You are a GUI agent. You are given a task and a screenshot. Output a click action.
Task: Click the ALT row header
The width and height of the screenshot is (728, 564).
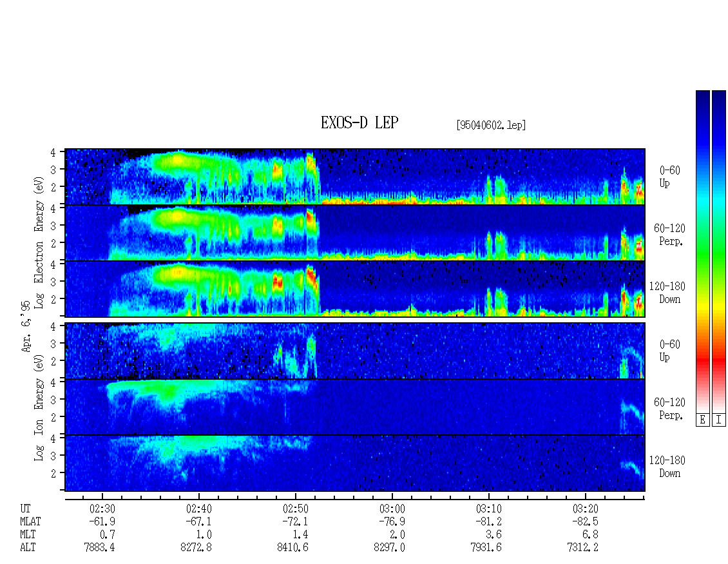(28, 548)
